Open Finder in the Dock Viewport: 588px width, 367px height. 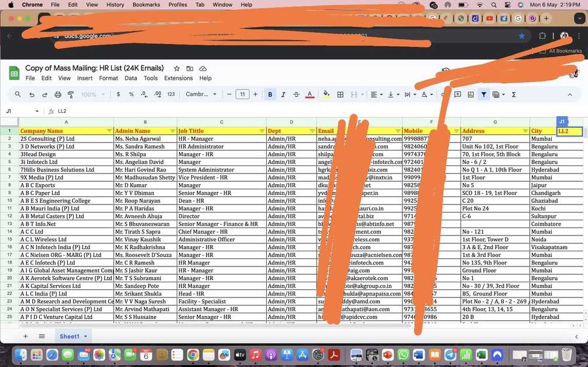click(x=21, y=355)
